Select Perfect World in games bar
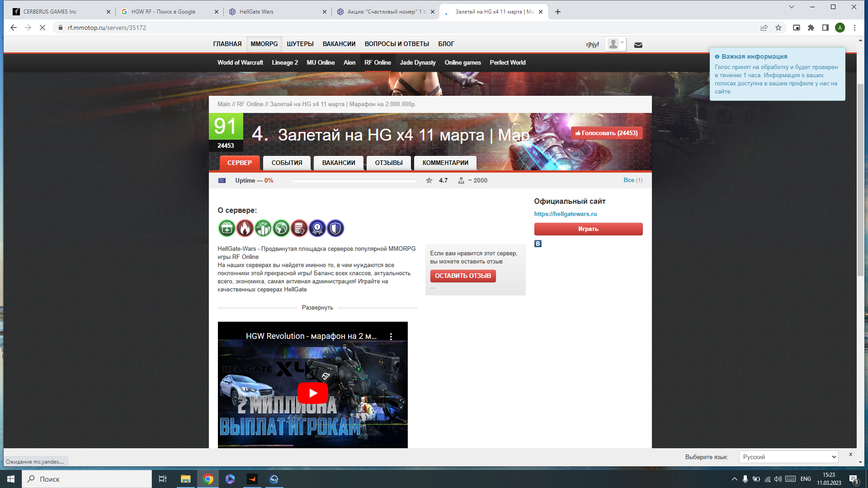This screenshot has height=488, width=868. [508, 63]
